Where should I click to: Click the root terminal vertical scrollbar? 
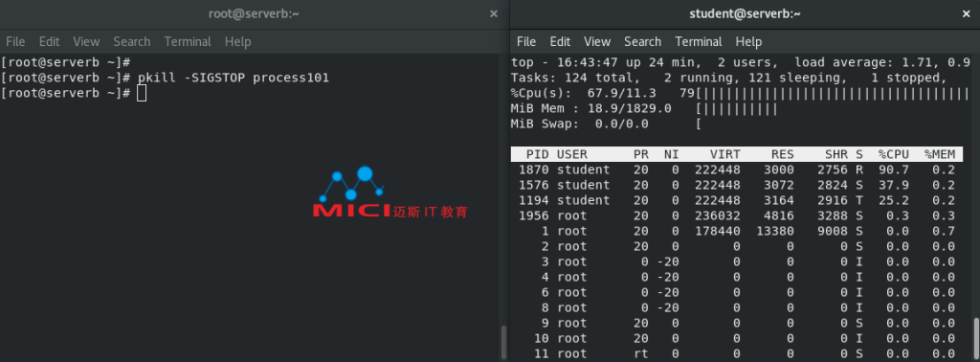coord(503,341)
